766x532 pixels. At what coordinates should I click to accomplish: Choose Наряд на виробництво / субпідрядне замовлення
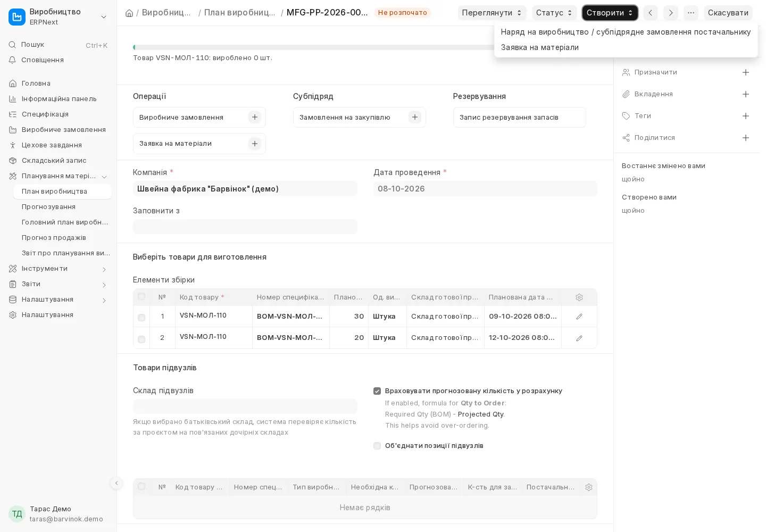tap(626, 32)
